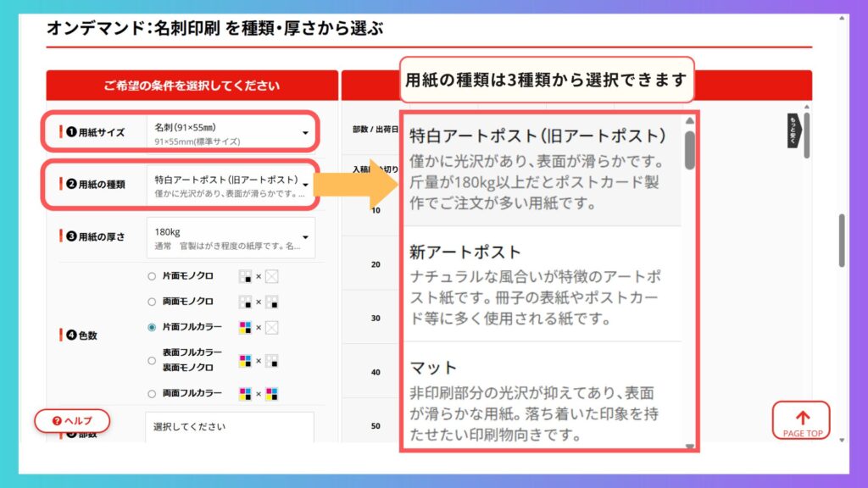Pick 新アートポスト in the paper type list
Image resolution: width=868 pixels, height=488 pixels.
coord(542,285)
